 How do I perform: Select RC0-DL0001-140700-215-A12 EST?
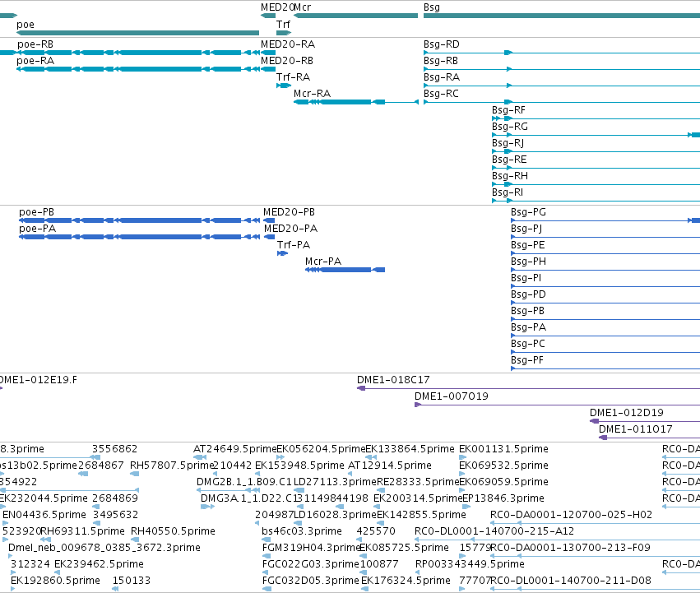494,531
